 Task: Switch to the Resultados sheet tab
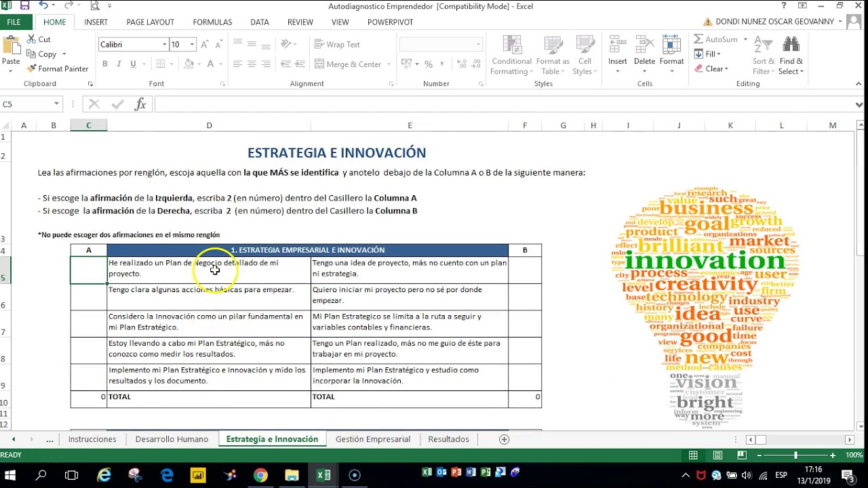[448, 439]
